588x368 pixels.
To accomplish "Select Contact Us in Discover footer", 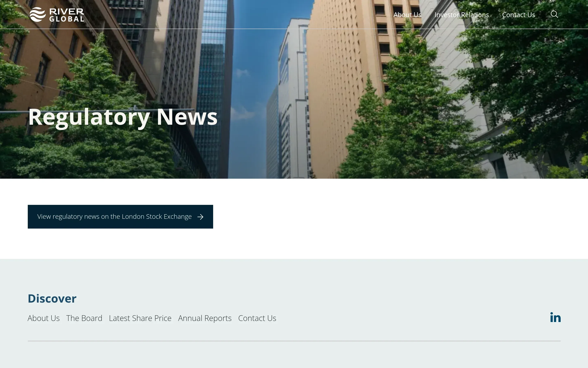I will coord(257,318).
